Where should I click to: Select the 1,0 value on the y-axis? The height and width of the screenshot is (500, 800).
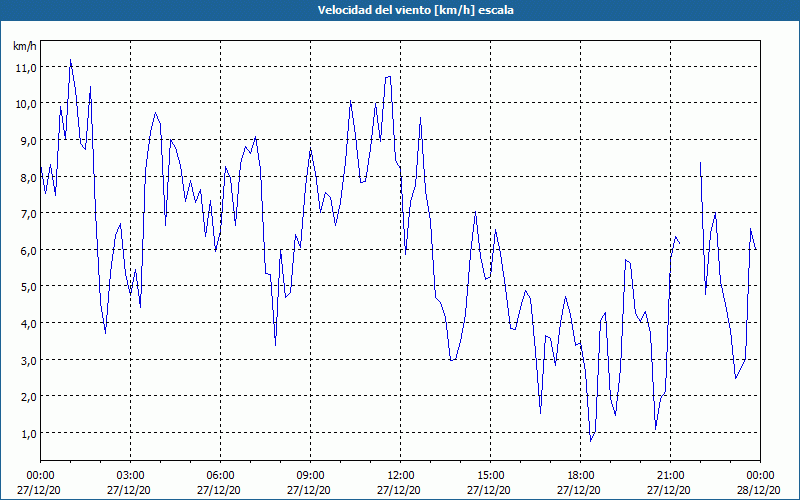(28, 433)
